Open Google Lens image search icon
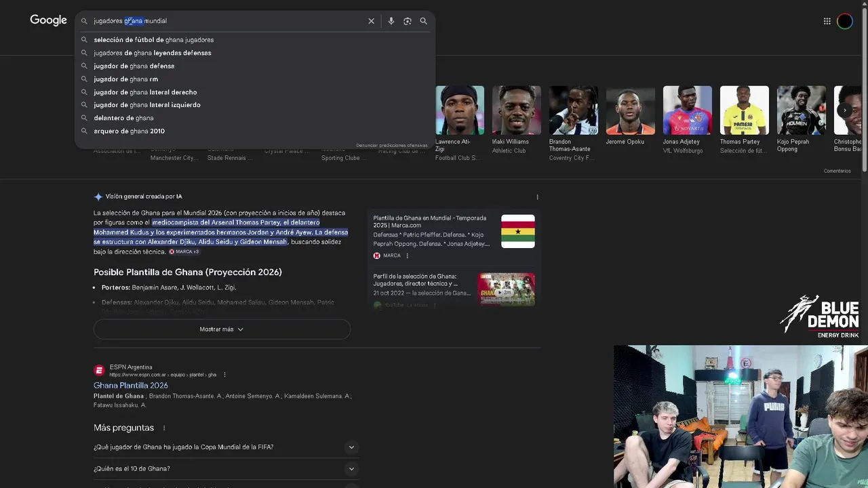 tap(408, 21)
